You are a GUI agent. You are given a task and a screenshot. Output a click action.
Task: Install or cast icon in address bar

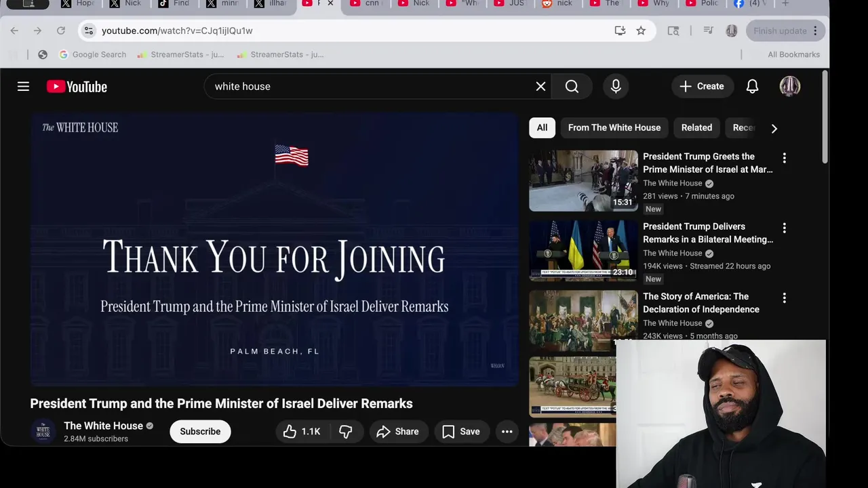coord(619,30)
